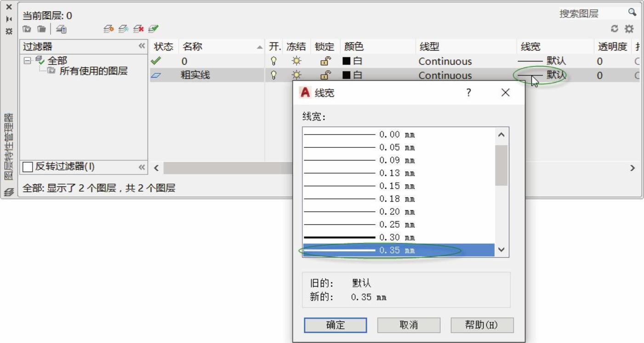Click the chevron beside 反转过滤器

[142, 167]
